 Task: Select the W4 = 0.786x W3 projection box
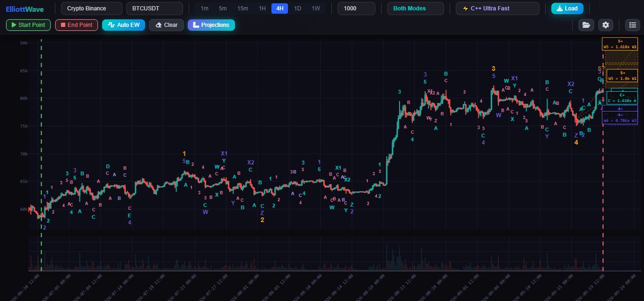pyautogui.click(x=620, y=118)
